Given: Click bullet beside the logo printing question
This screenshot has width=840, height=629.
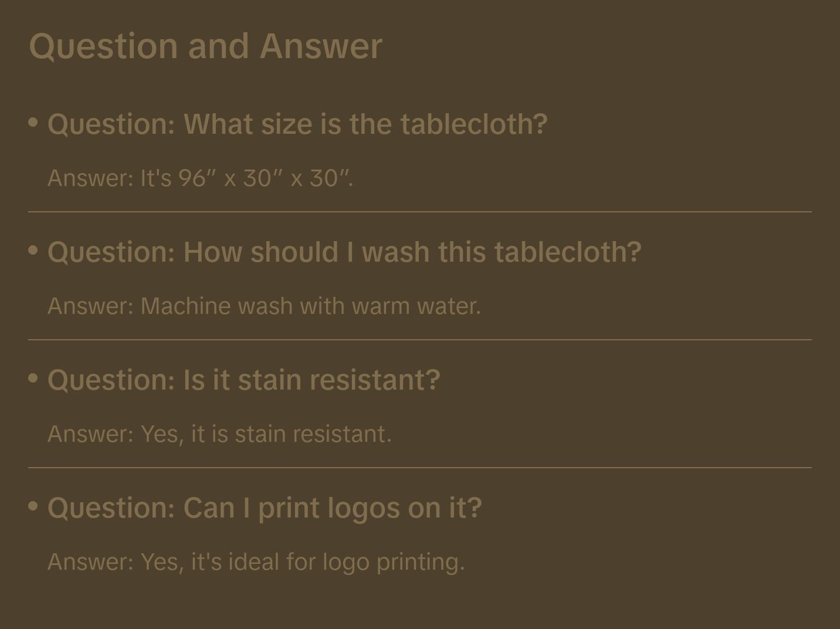Looking at the screenshot, I should [x=33, y=506].
